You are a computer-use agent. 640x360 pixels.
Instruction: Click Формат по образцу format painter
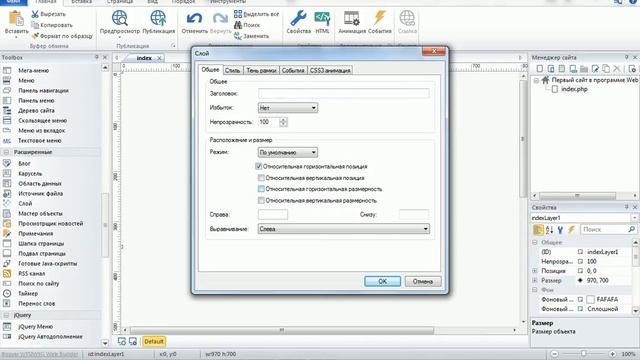(62, 36)
